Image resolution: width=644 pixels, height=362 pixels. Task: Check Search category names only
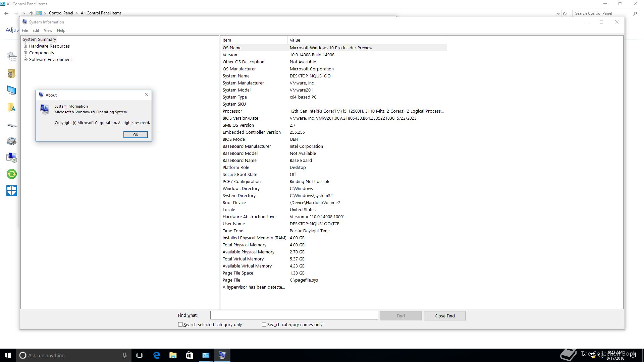tap(264, 324)
